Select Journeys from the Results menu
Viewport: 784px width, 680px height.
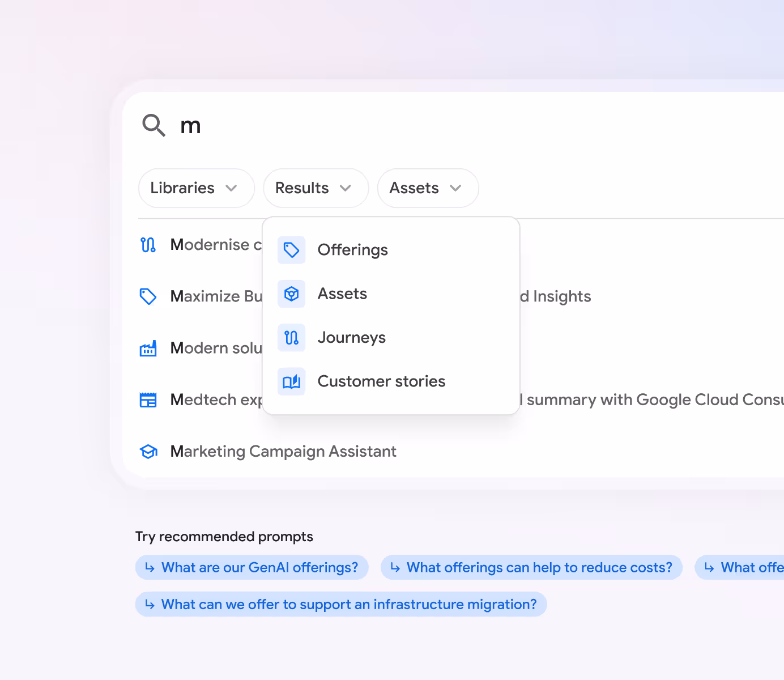(391, 338)
